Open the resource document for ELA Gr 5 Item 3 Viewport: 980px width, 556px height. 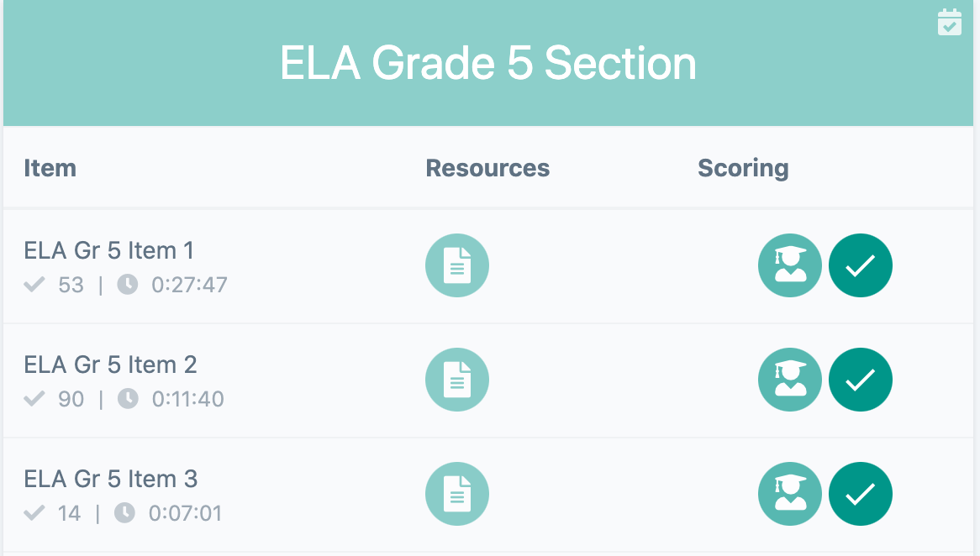[457, 493]
